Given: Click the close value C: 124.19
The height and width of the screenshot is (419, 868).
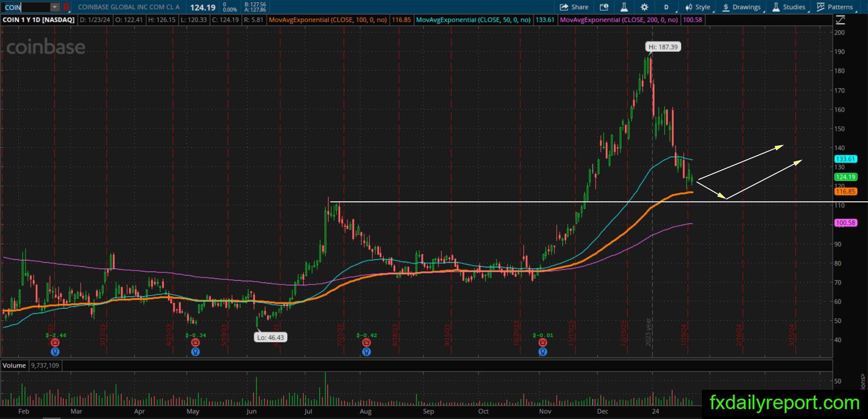Looking at the screenshot, I should pyautogui.click(x=225, y=20).
